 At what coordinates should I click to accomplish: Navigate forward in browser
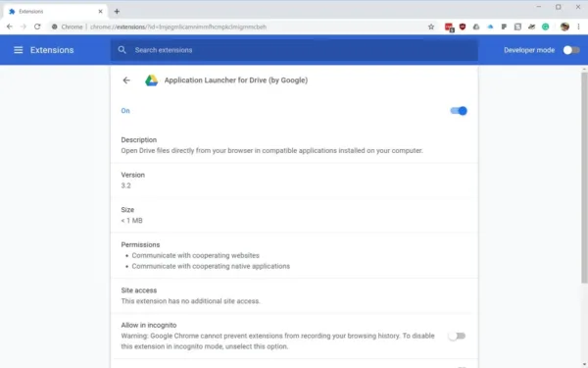click(24, 26)
